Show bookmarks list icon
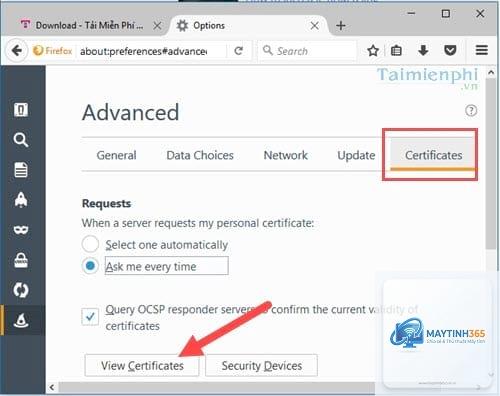This screenshot has width=500, height=396. (396, 51)
